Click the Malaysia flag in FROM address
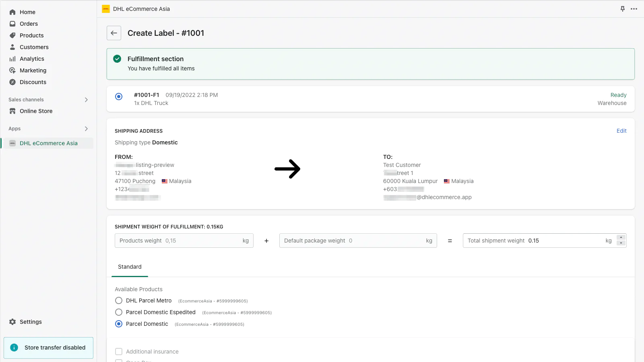The width and height of the screenshot is (644, 362). point(165,181)
